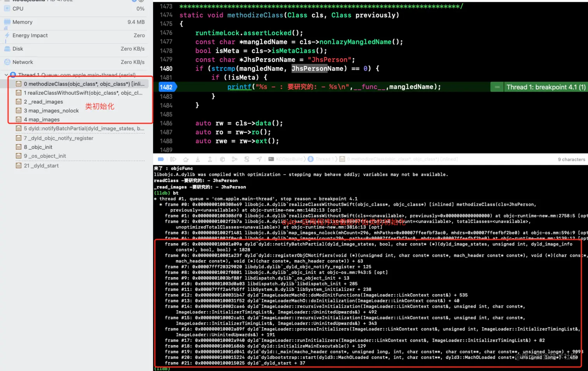Collapse the Thread 1 disclosure triangle
Viewport: 588px width, 371px height.
tap(6, 75)
